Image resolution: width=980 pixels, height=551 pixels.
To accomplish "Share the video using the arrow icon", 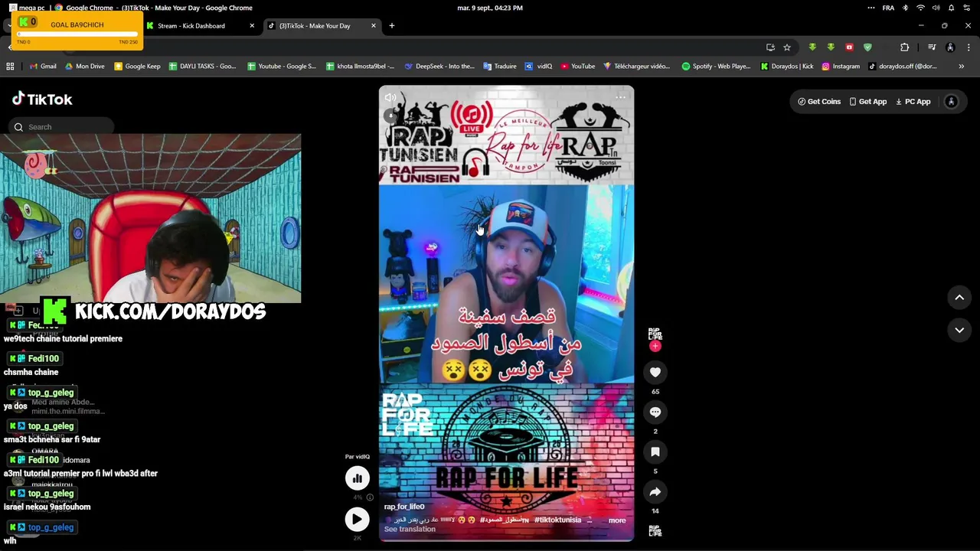I will 655,492.
